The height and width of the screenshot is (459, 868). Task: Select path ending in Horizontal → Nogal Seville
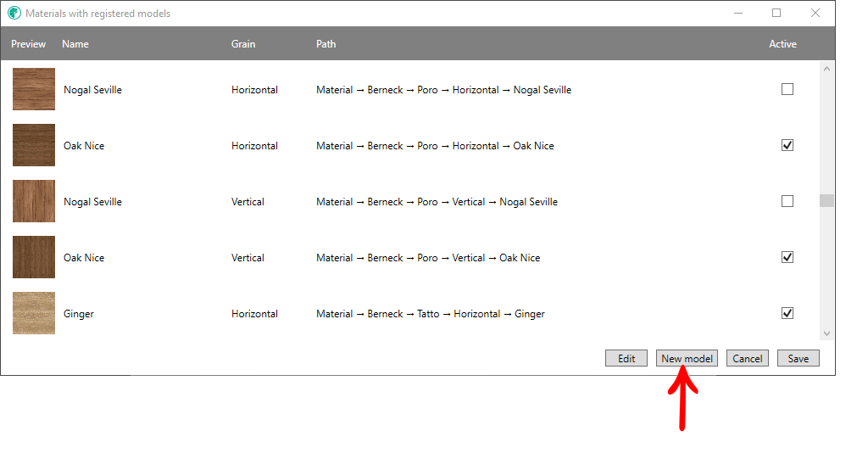[443, 90]
